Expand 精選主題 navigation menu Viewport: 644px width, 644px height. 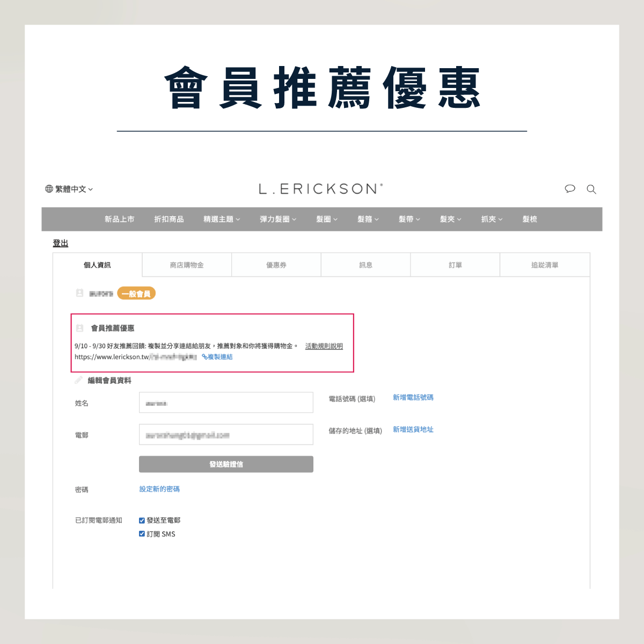tap(222, 219)
